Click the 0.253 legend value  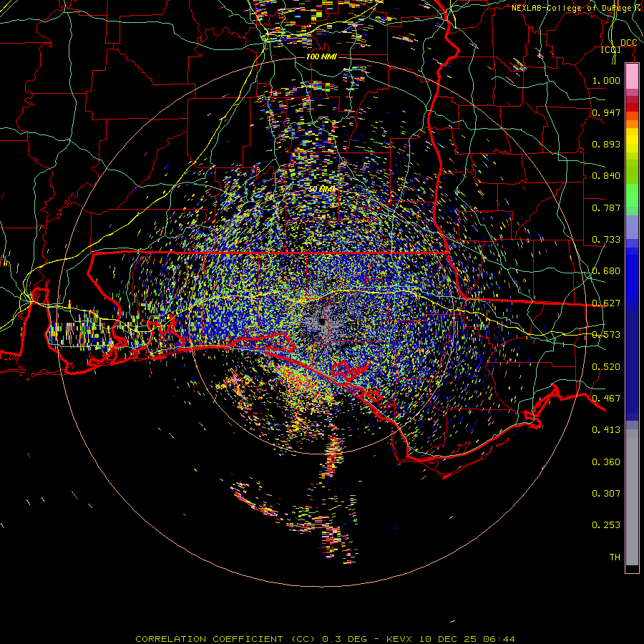pos(606,525)
